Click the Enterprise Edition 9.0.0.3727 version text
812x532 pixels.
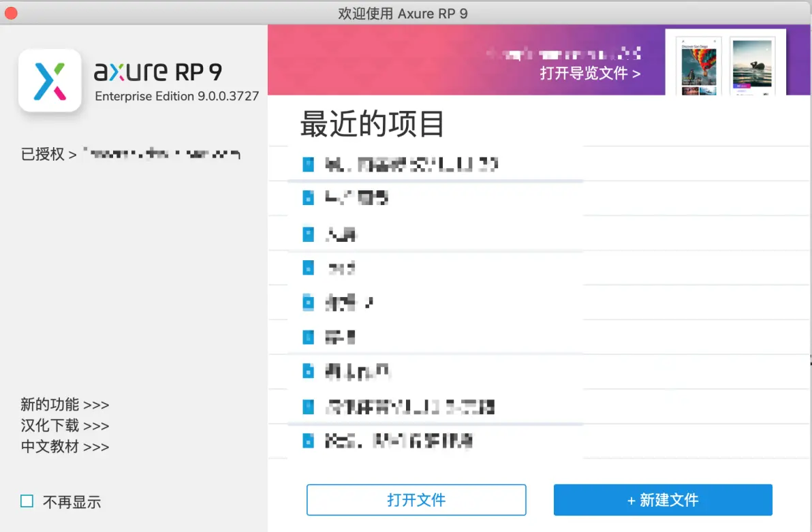tap(176, 96)
